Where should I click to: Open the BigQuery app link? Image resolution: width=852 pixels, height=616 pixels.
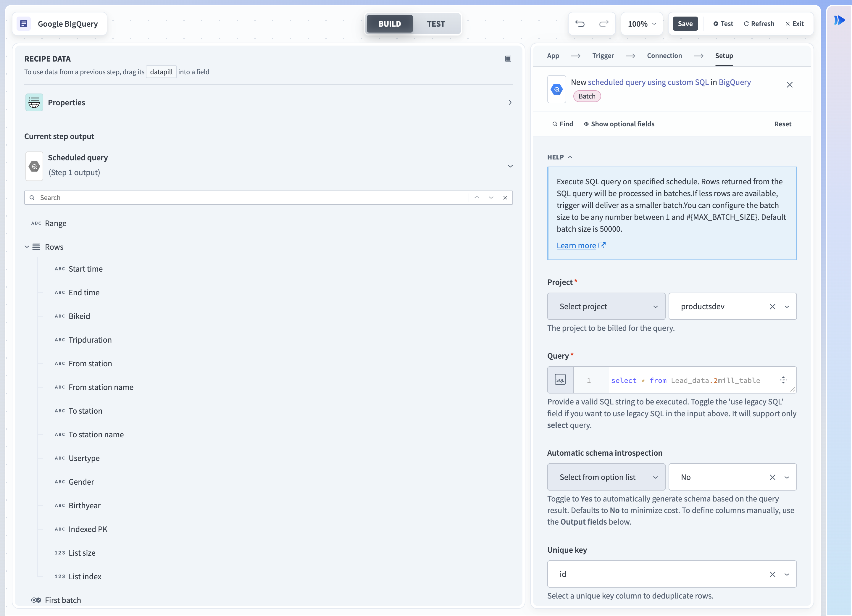[735, 82]
